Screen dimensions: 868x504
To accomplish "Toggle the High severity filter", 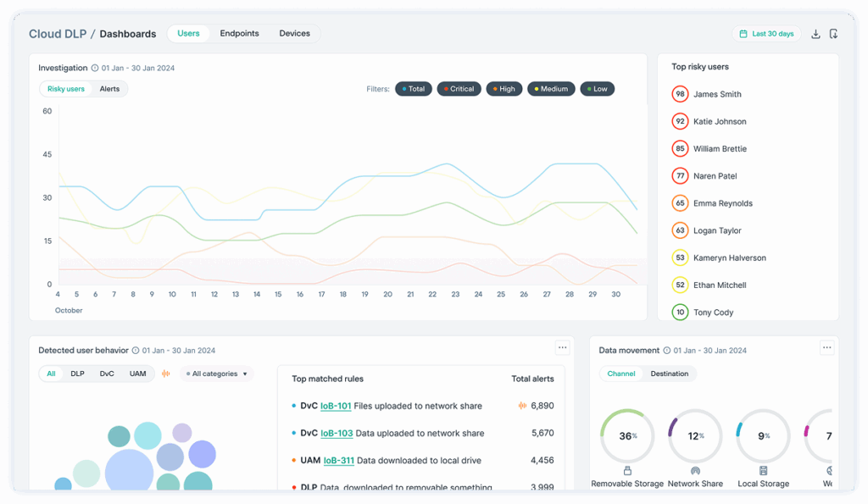I will (504, 88).
